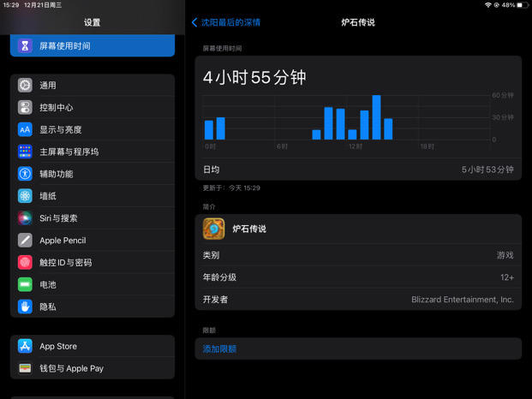Click the Wi-Fi status icon
This screenshot has height=399, width=532.
click(x=488, y=5)
